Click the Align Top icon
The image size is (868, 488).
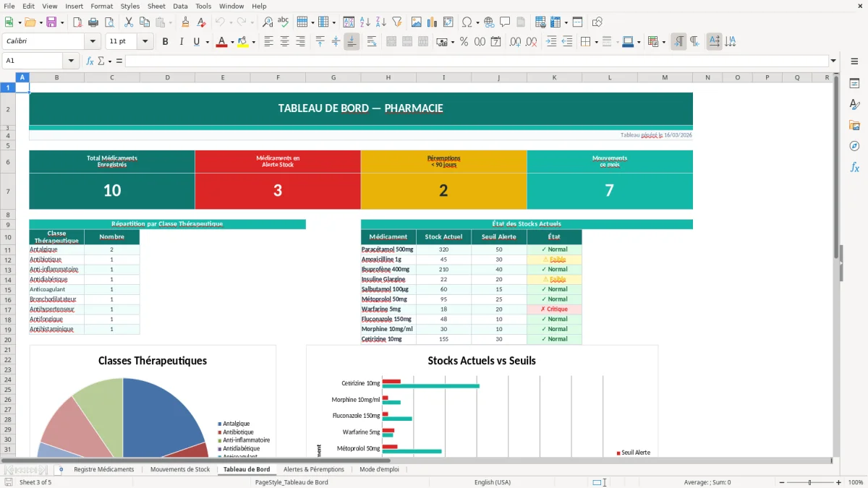point(320,42)
